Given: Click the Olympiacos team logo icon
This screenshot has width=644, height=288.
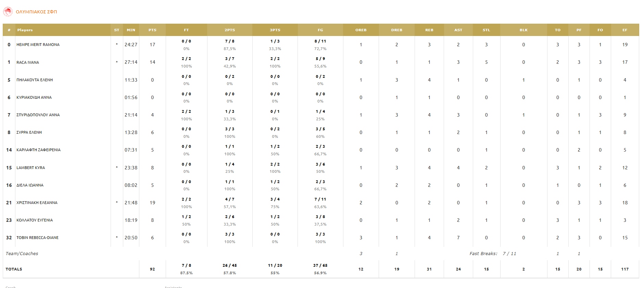Looking at the screenshot, I should click(x=8, y=12).
